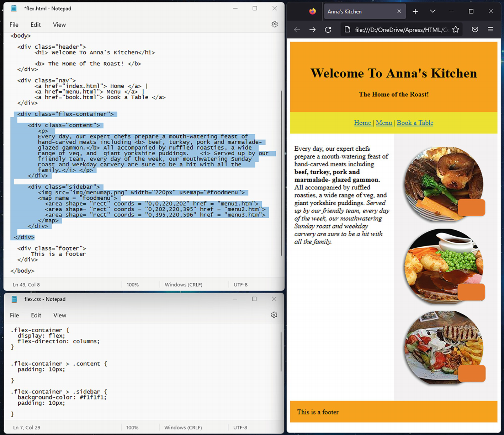Click the gravy roast dinner image
Viewport: 504px width, 435px height.
(x=444, y=267)
